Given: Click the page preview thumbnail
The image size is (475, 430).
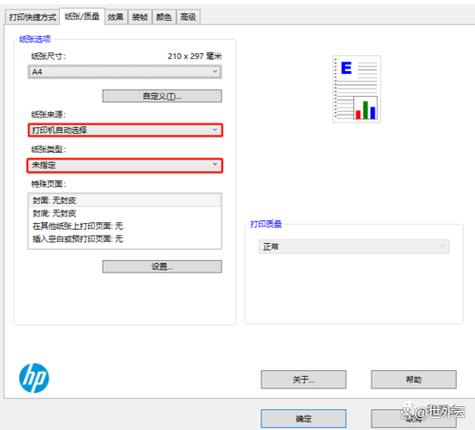Looking at the screenshot, I should (x=357, y=89).
